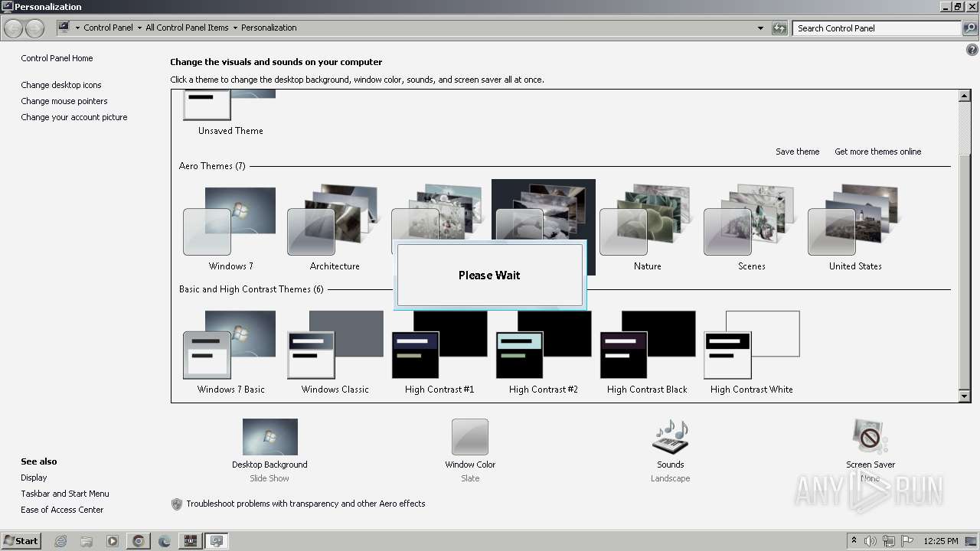Expand the Control Panel breadcrumb dropdown
Viewport: 980px width, 551px height.
click(x=139, y=28)
